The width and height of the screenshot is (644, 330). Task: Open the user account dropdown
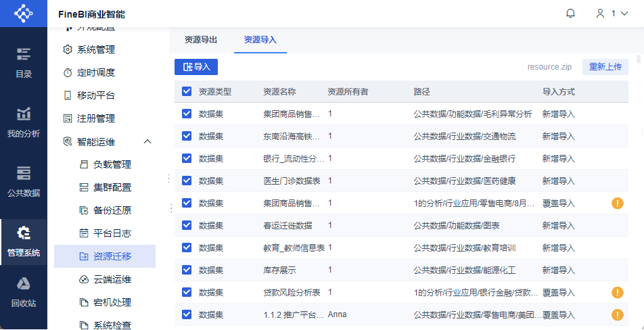coord(611,14)
